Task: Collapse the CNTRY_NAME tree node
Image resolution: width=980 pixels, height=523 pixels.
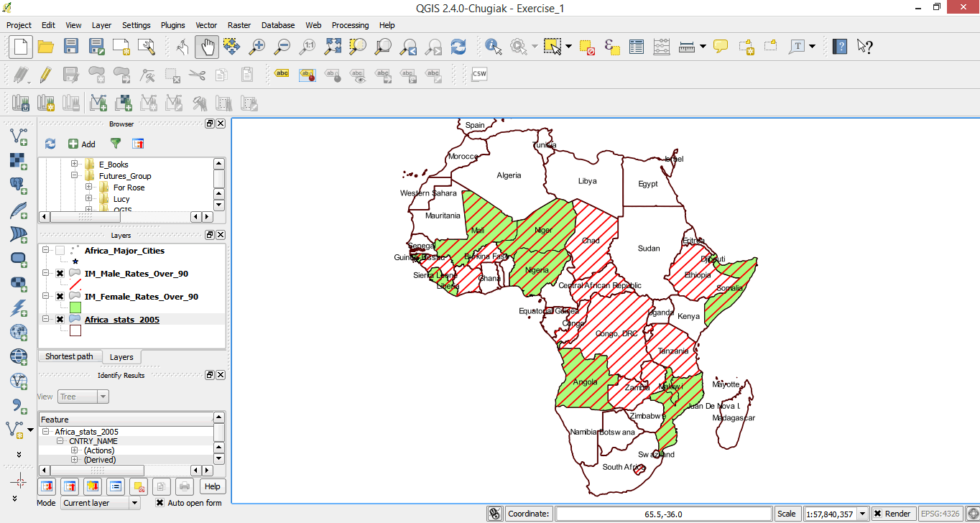Action: click(x=60, y=441)
